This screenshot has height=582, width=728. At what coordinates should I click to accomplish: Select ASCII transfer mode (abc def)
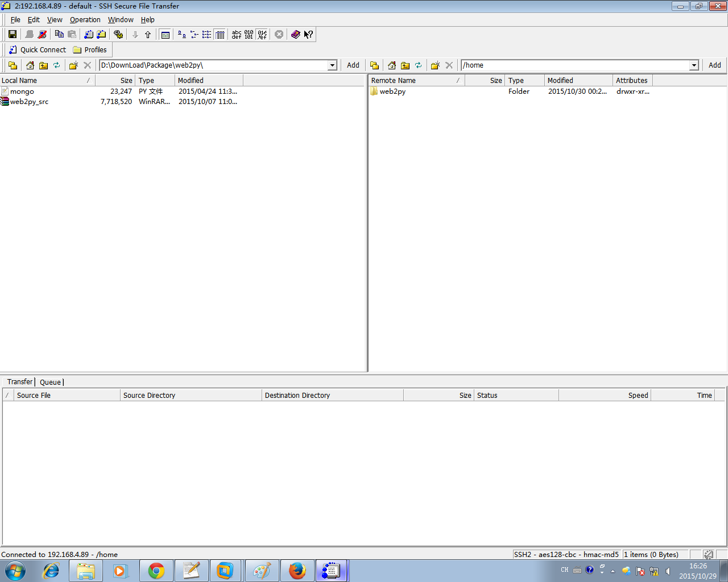click(x=237, y=35)
